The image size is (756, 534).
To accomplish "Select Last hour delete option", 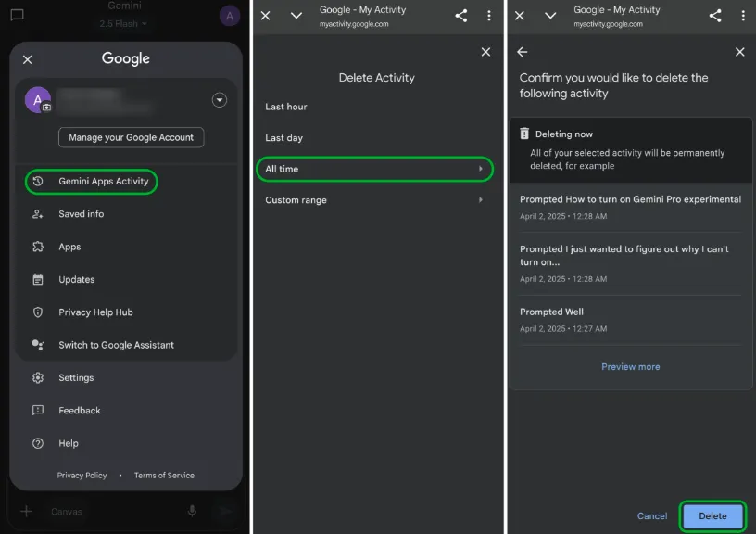I will pos(286,107).
